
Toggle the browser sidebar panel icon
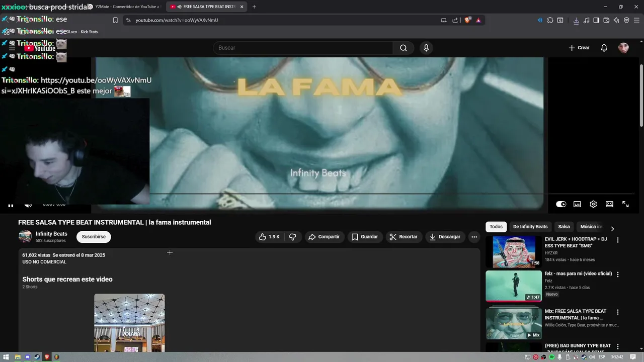click(596, 20)
